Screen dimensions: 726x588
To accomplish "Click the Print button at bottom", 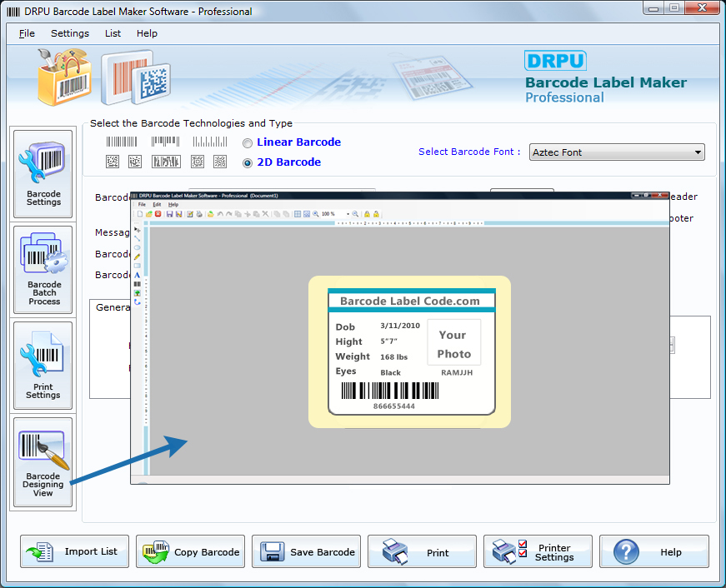I will (x=422, y=551).
